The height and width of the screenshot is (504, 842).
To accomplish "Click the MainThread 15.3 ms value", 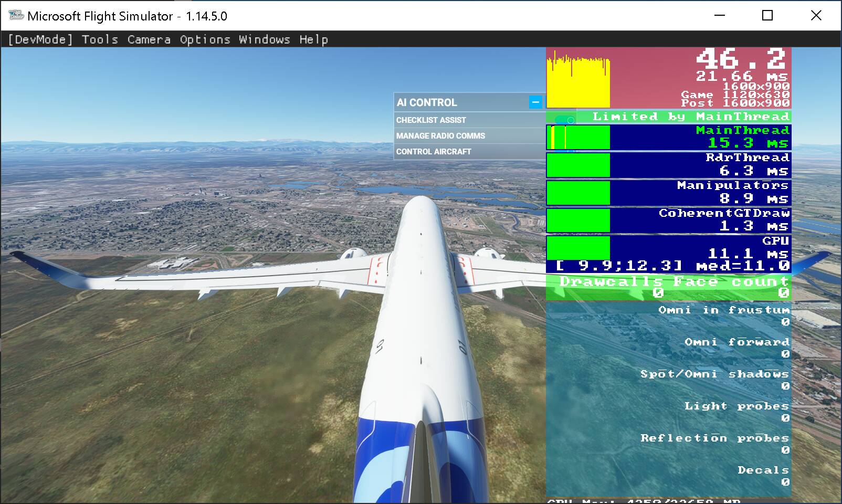I will 748,143.
